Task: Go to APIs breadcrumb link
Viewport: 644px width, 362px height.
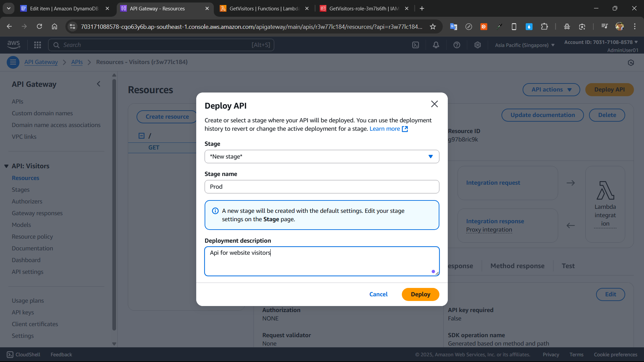Action: point(77,62)
